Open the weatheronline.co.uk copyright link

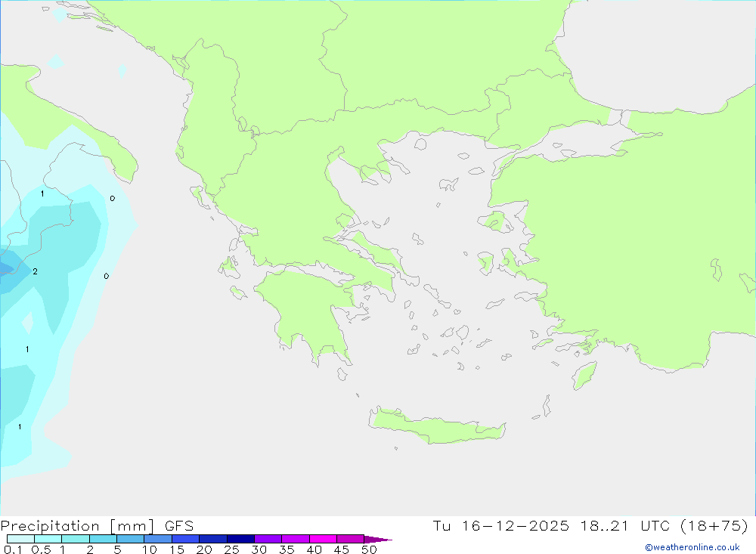click(692, 547)
